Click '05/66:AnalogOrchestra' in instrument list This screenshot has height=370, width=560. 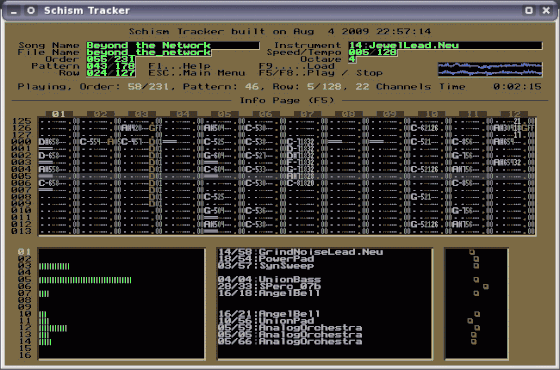pos(290,341)
